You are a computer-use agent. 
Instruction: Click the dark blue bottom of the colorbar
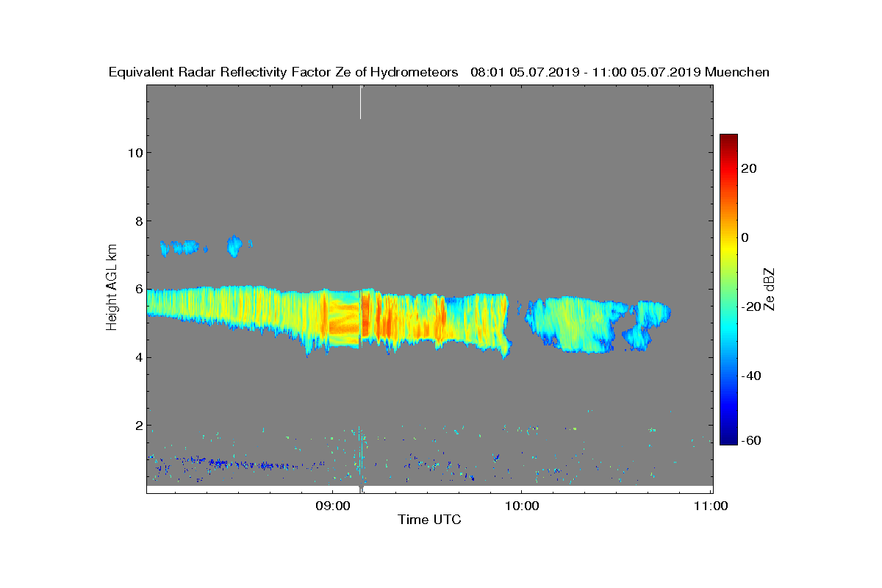[728, 439]
